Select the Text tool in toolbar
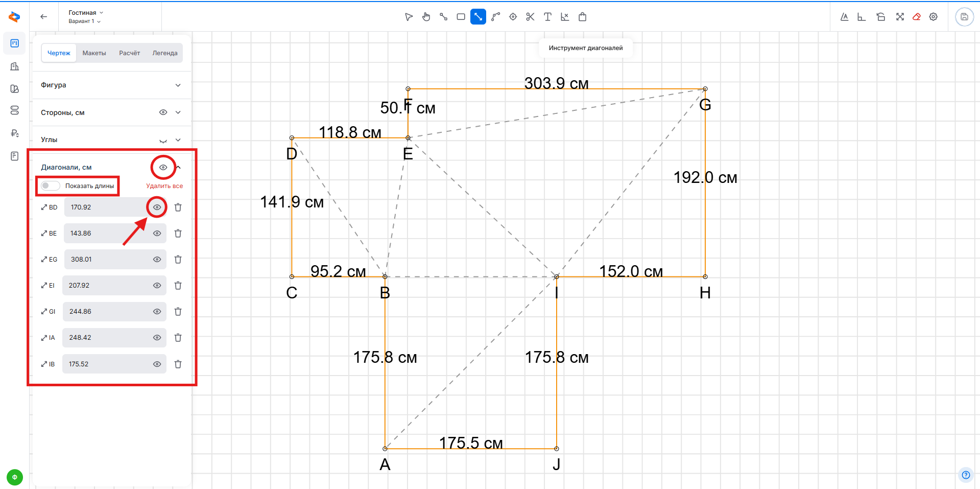This screenshot has height=489, width=980. coord(547,17)
